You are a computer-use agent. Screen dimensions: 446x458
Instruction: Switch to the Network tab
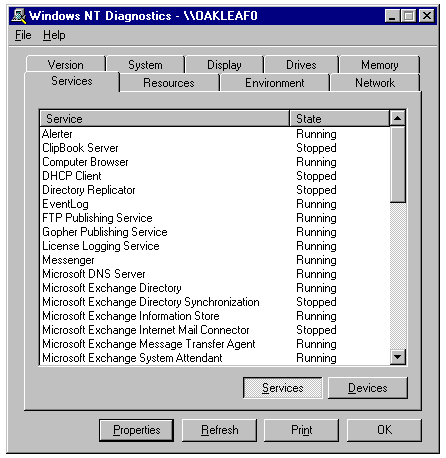tap(375, 83)
